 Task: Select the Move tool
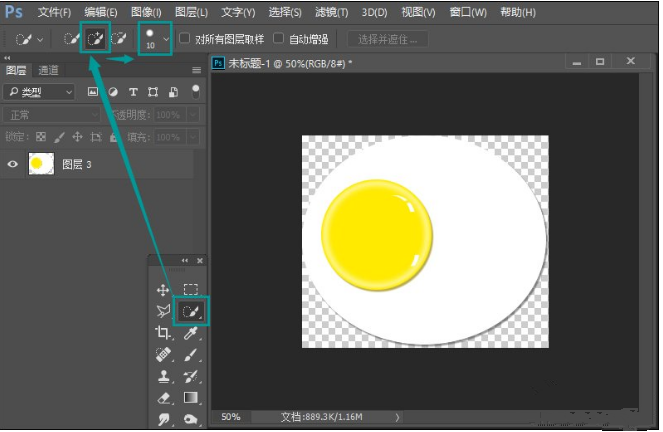click(x=163, y=289)
